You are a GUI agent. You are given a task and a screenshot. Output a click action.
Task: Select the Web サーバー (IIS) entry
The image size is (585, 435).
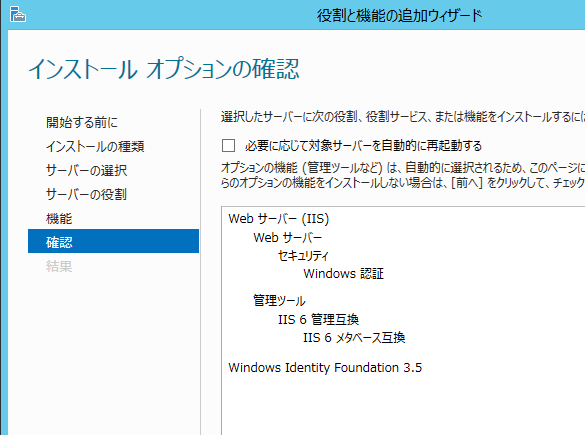(279, 219)
